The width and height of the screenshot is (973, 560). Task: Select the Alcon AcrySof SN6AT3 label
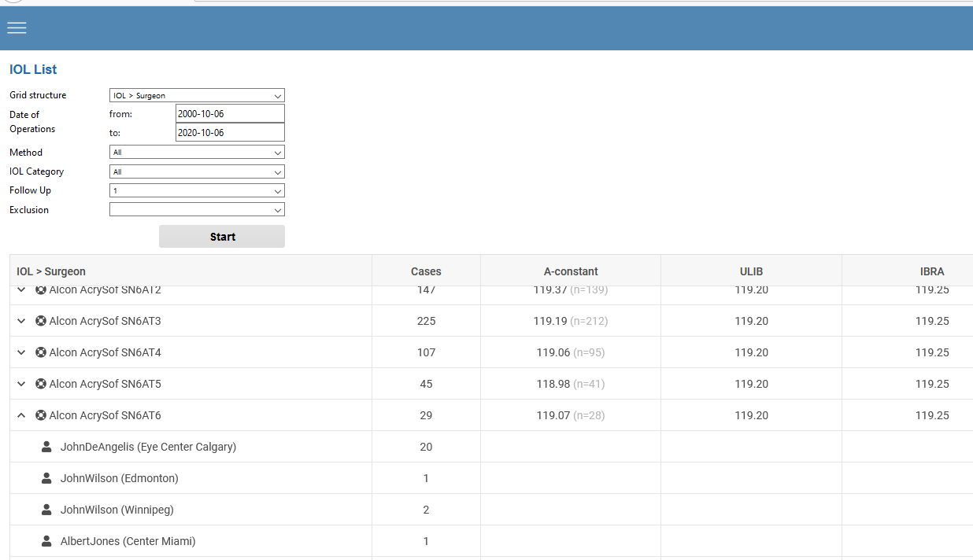(105, 321)
